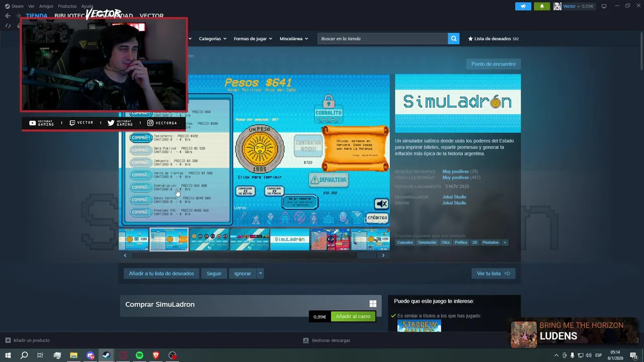Click the Steam taskbar icon
This screenshot has width=644, height=362.
(x=106, y=355)
